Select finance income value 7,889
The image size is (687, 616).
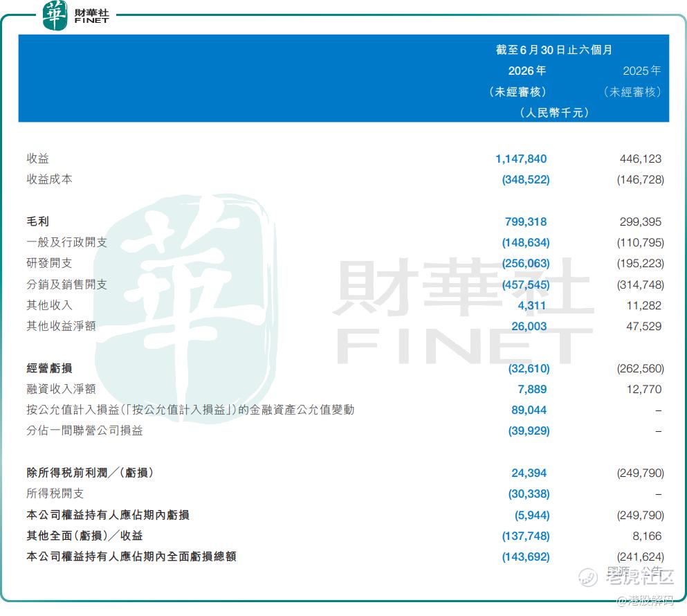point(532,390)
